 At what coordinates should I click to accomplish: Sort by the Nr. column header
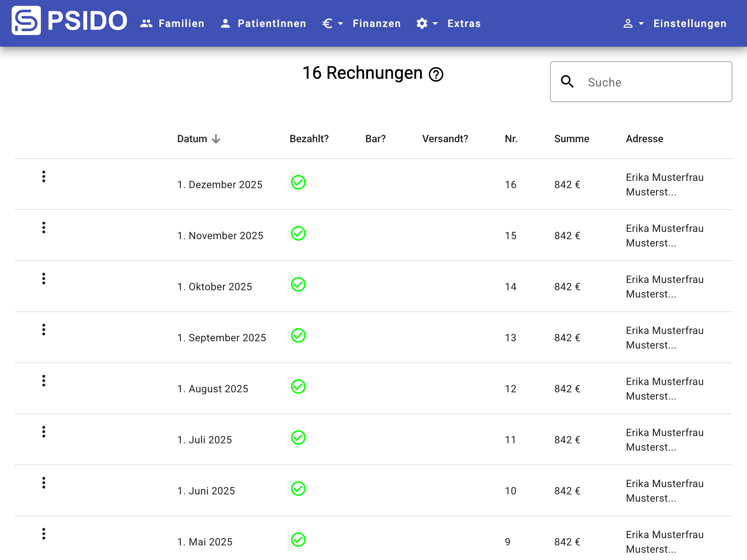click(x=511, y=139)
